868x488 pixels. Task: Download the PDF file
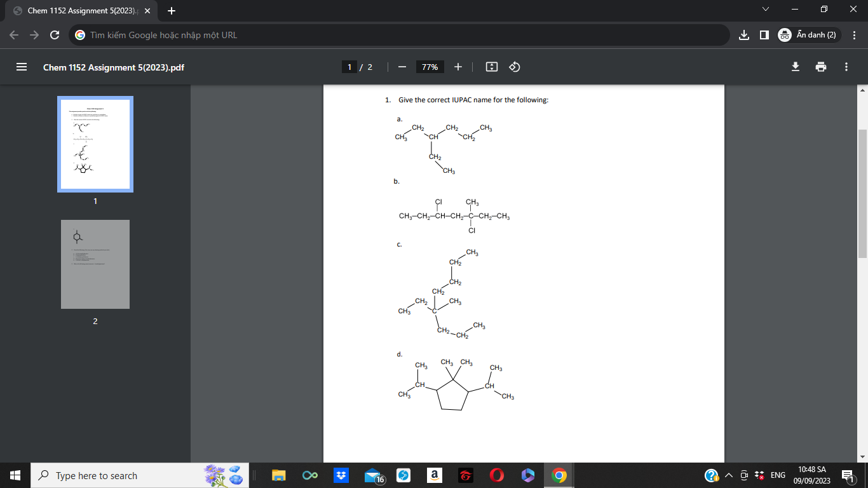tap(795, 67)
